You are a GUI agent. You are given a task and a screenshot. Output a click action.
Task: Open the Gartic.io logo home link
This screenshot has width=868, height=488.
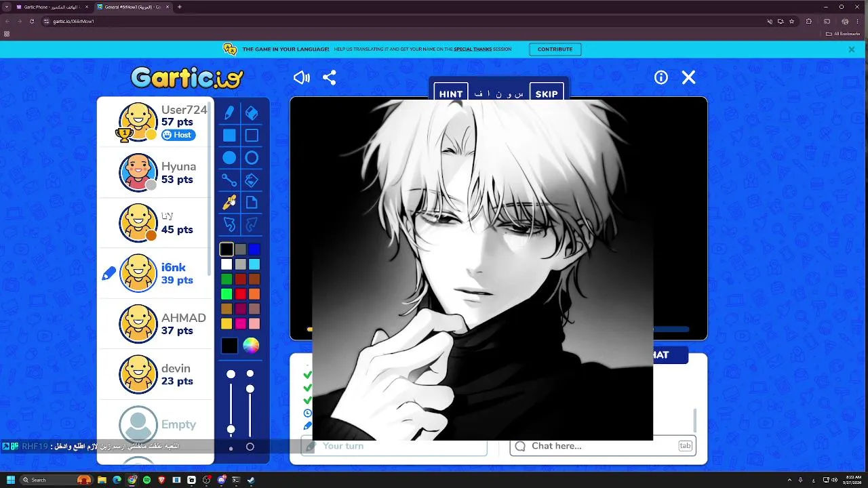tap(187, 78)
